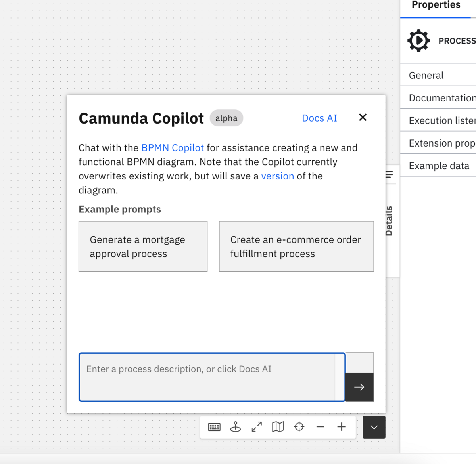
Task: Choose e-commerce order fulfillment example prompt
Action: tap(296, 246)
